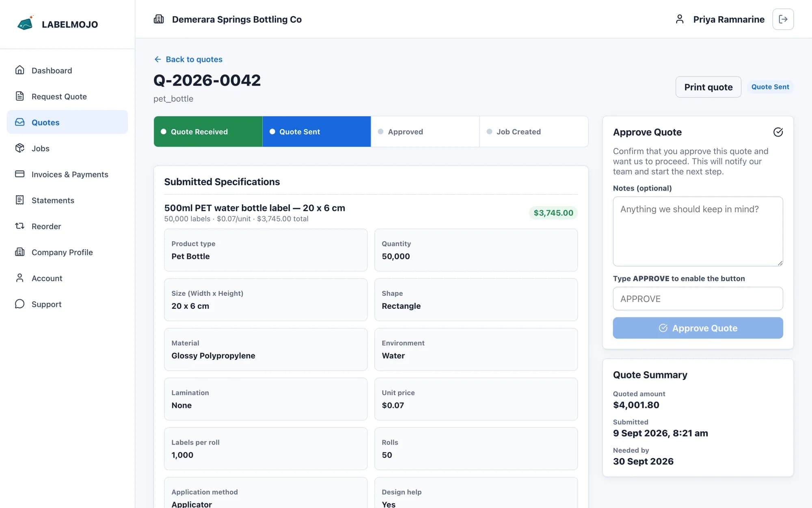Viewport: 812px width, 508px height.
Task: Click the Quotes inbox icon
Action: click(x=19, y=122)
